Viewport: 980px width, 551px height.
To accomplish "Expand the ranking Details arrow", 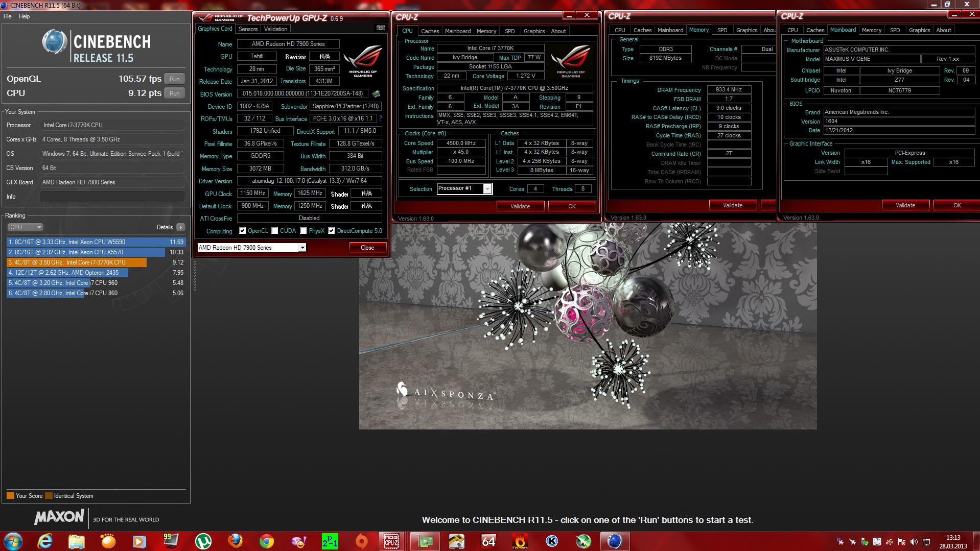I will (x=180, y=227).
